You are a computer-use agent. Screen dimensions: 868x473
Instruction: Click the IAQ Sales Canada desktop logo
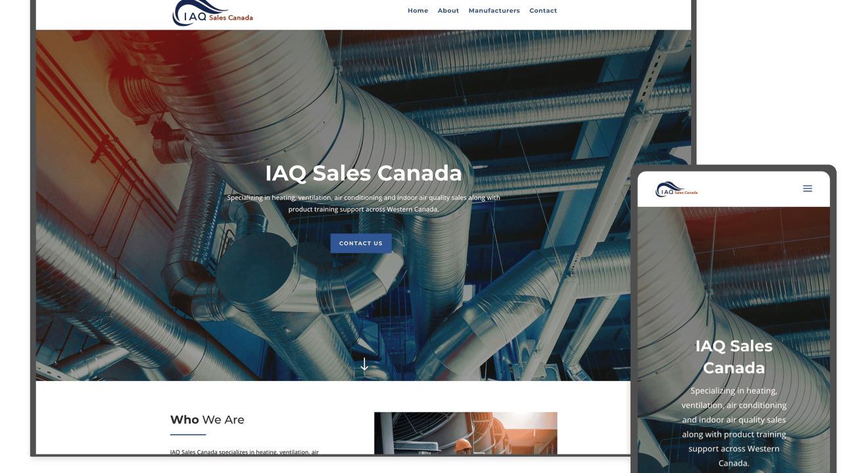[x=212, y=13]
